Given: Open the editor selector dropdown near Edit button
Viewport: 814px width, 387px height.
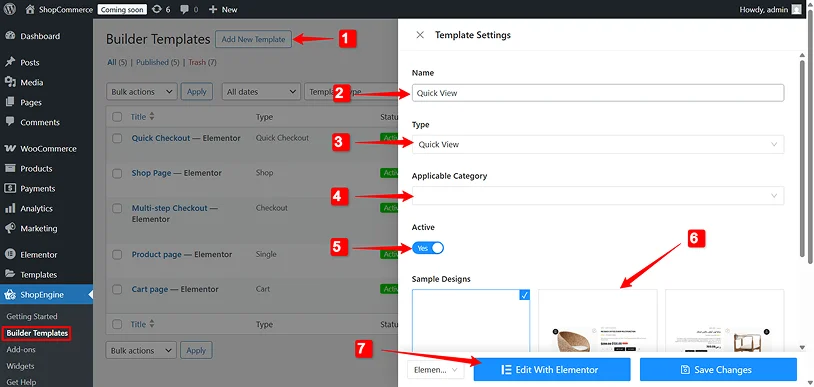Looking at the screenshot, I should pyautogui.click(x=436, y=370).
